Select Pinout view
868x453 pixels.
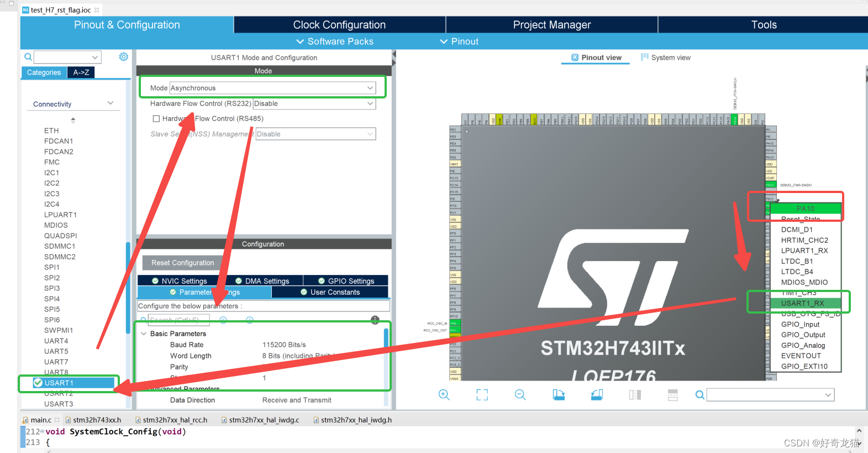596,58
